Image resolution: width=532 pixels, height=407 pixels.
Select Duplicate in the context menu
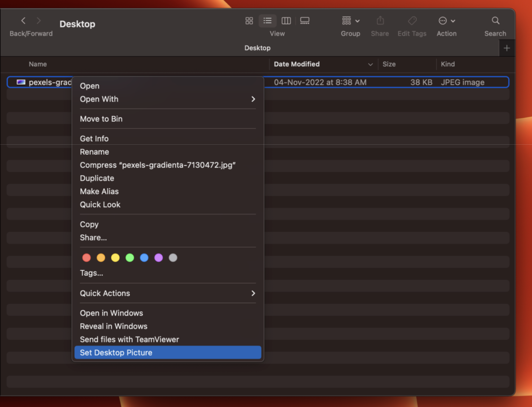97,178
